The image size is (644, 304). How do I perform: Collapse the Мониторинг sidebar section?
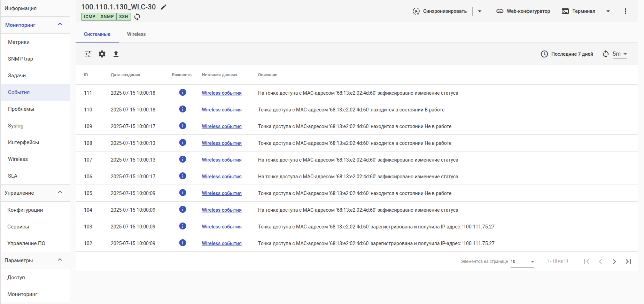click(60, 25)
